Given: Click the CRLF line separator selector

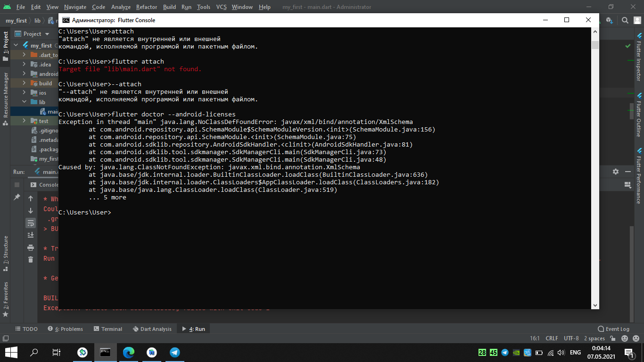Looking at the screenshot, I should pos(552,338).
